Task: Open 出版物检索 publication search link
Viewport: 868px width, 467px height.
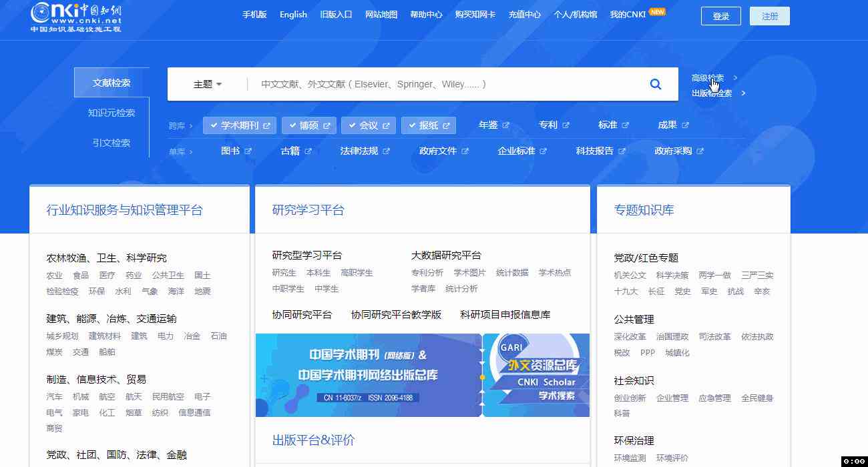Action: coord(712,93)
